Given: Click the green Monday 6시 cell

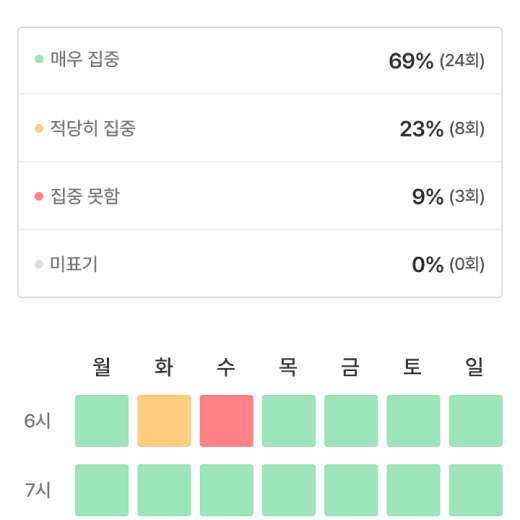Looking at the screenshot, I should (x=102, y=421).
